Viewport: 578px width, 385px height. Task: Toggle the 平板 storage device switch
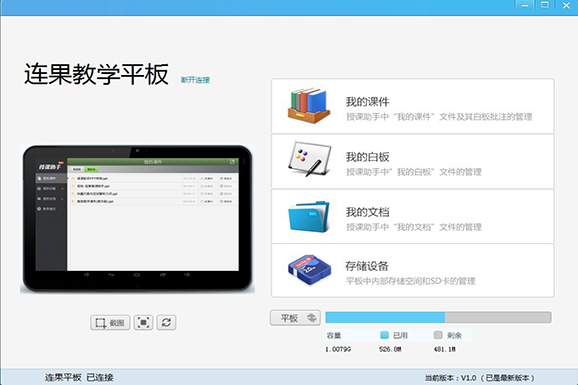(295, 318)
